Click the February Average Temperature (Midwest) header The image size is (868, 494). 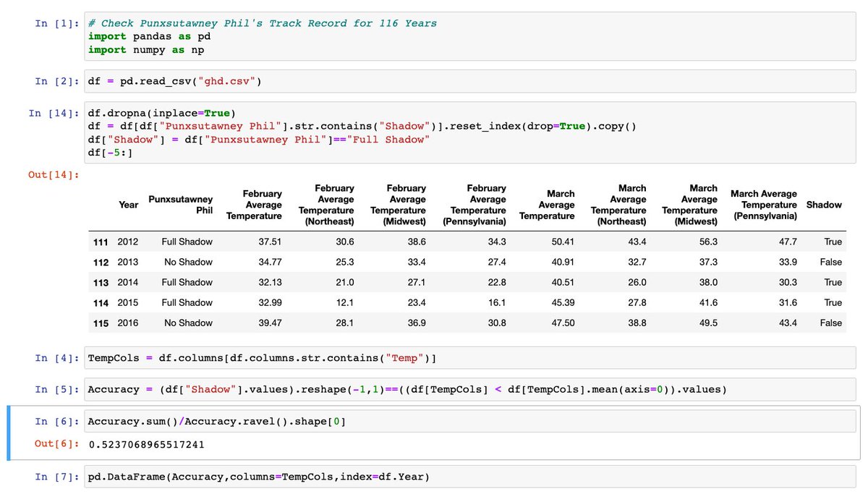pos(398,205)
